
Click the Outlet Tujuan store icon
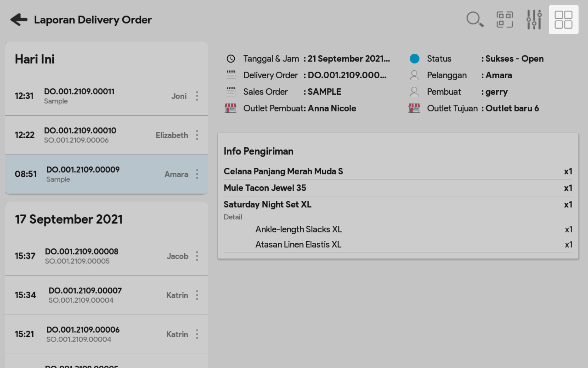click(414, 108)
